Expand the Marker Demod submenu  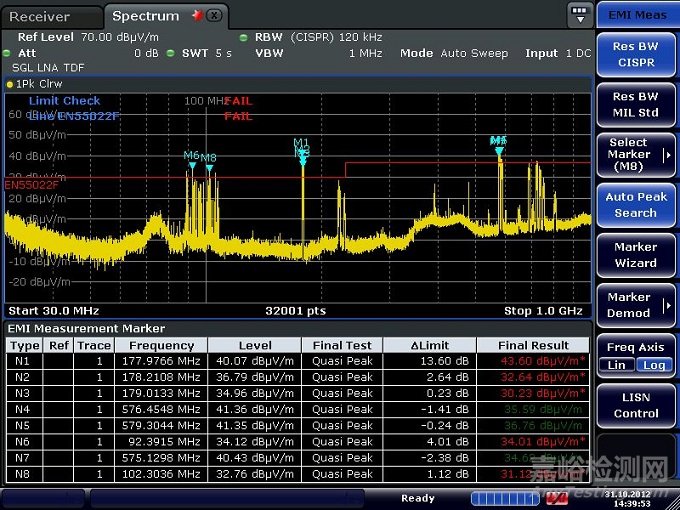(x=636, y=305)
